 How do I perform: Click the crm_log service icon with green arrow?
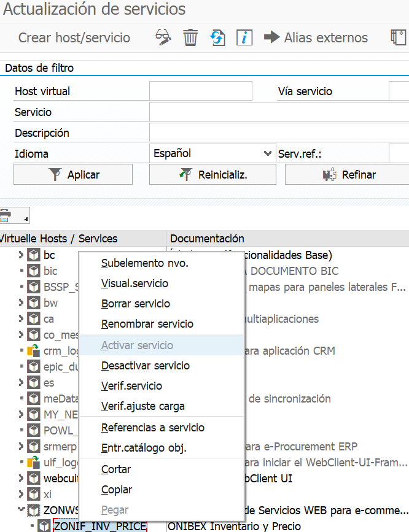click(34, 350)
